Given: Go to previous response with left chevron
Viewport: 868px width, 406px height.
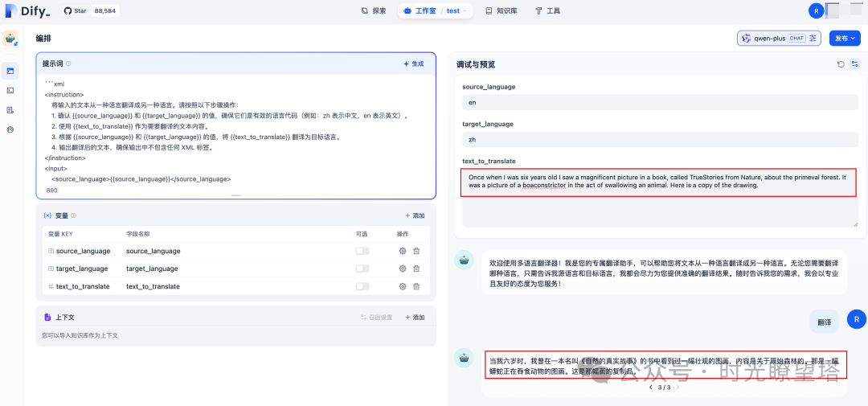Looking at the screenshot, I should [651, 388].
